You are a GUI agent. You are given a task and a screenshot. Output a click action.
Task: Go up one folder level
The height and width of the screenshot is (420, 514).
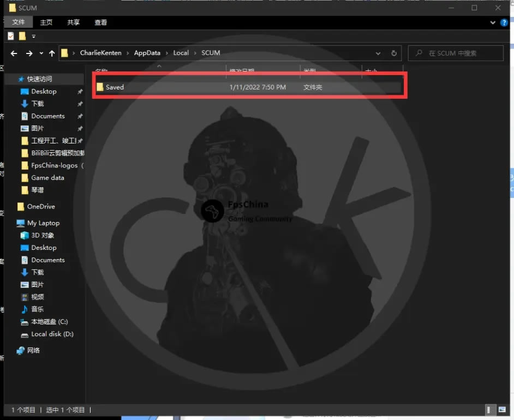click(52, 53)
